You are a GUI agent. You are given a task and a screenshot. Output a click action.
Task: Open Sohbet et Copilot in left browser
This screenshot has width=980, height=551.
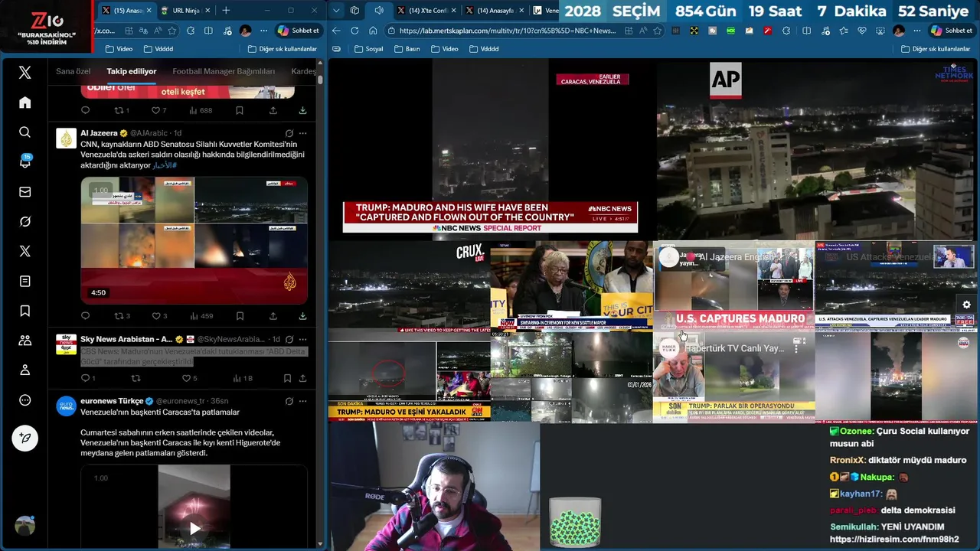coord(299,31)
